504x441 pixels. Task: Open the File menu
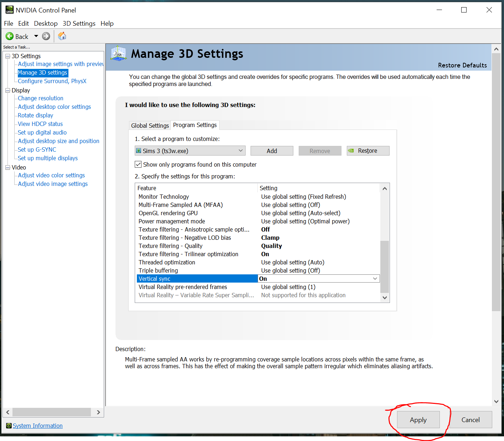[x=9, y=24]
